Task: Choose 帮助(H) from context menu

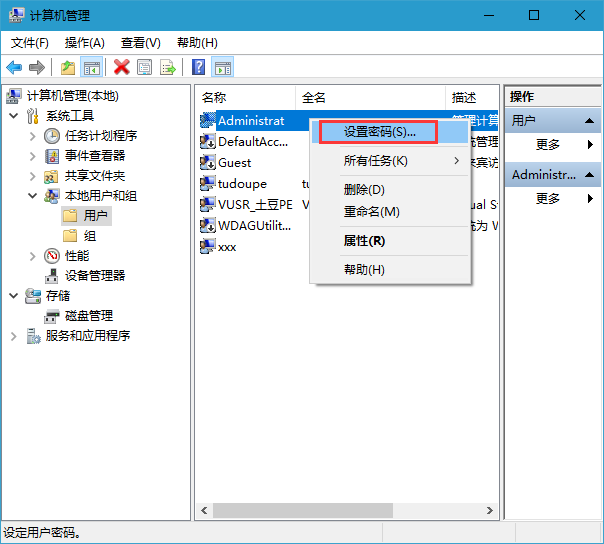Action: 391,270
